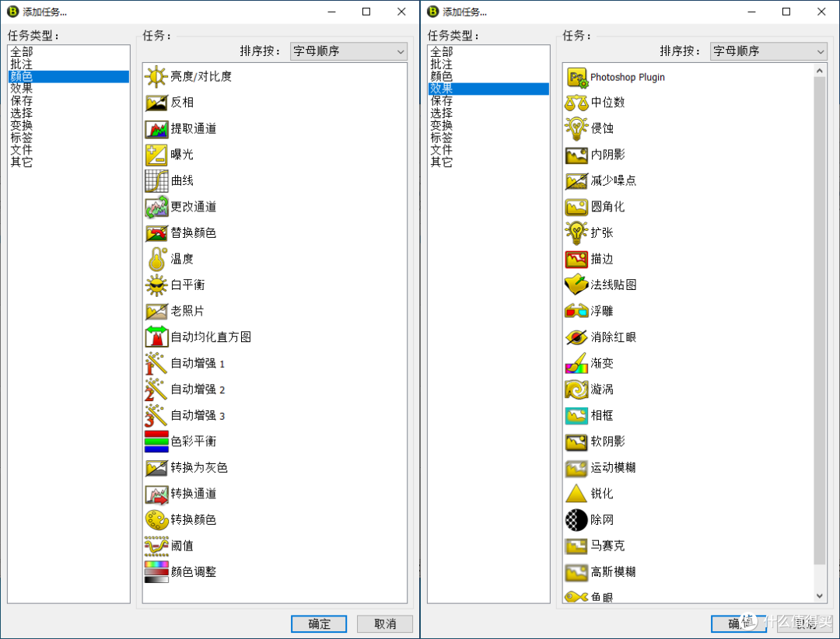Select 变换 task type in left window
Image resolution: width=840 pixels, height=639 pixels.
coord(68,125)
